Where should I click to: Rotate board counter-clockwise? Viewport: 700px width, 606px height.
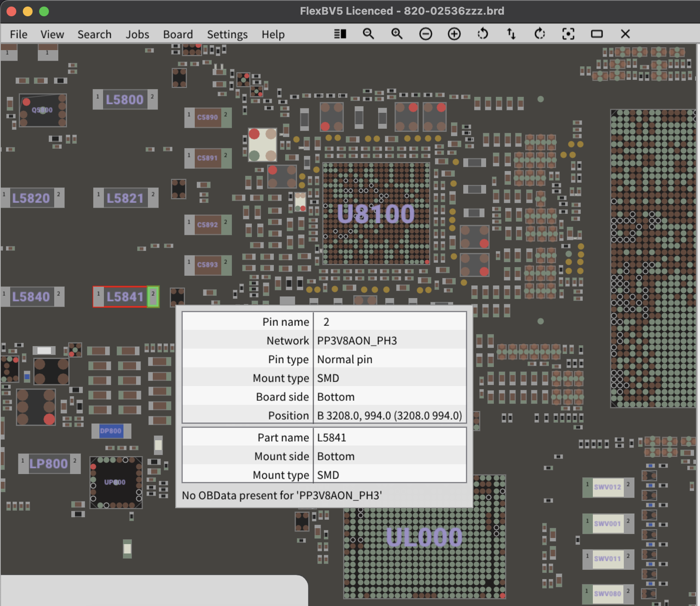[x=482, y=34]
